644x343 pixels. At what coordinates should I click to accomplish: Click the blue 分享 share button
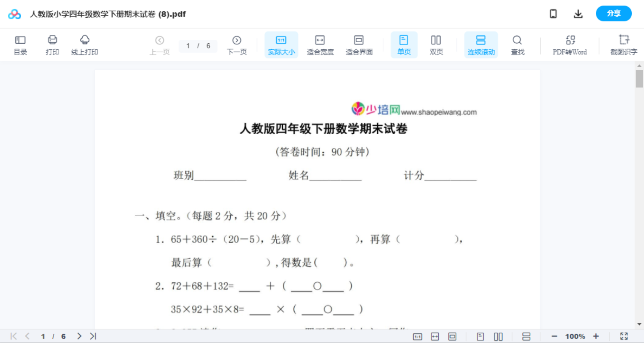click(613, 13)
